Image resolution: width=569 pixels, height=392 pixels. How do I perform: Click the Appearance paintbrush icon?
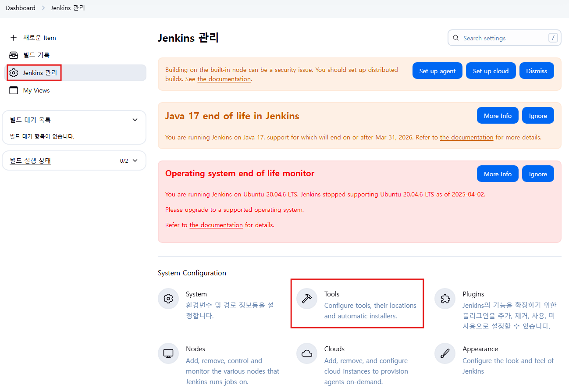445,353
